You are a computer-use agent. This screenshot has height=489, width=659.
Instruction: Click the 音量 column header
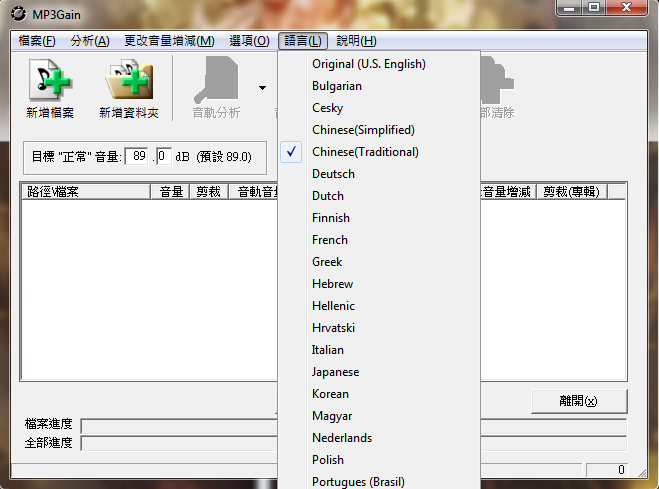[170, 192]
